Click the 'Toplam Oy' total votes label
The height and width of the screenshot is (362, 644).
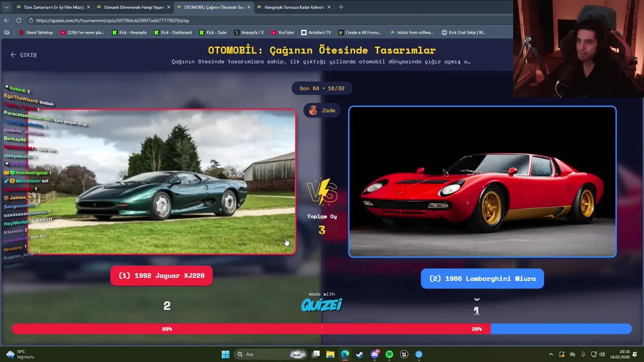tap(322, 216)
